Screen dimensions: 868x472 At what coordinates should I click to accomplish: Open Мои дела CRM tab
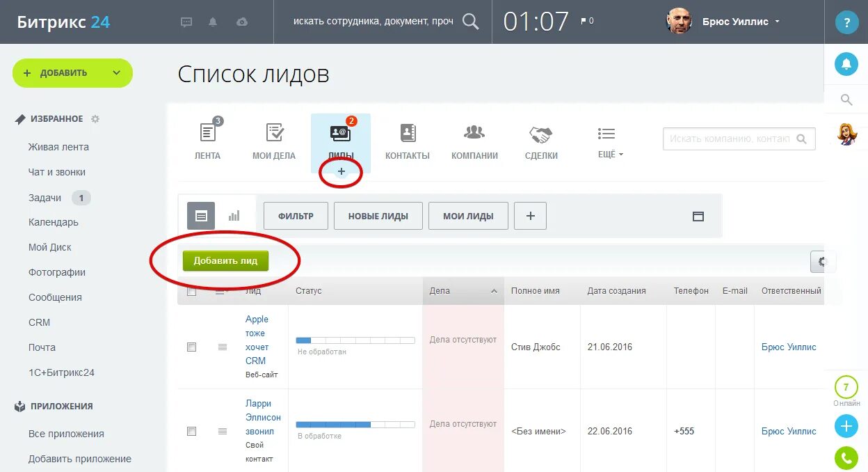pyautogui.click(x=274, y=141)
